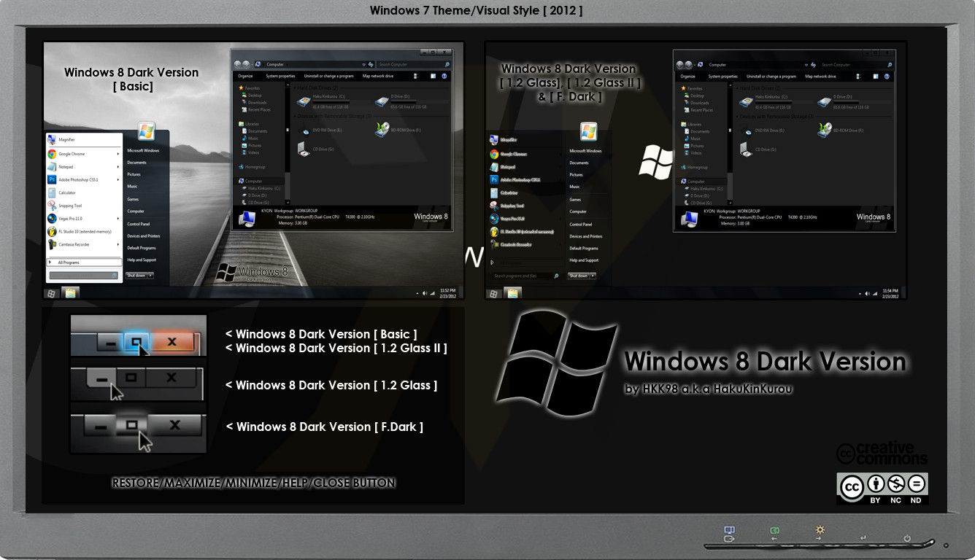Open the Organize menu in the Glass Computer window
975x560 pixels.
(x=687, y=77)
